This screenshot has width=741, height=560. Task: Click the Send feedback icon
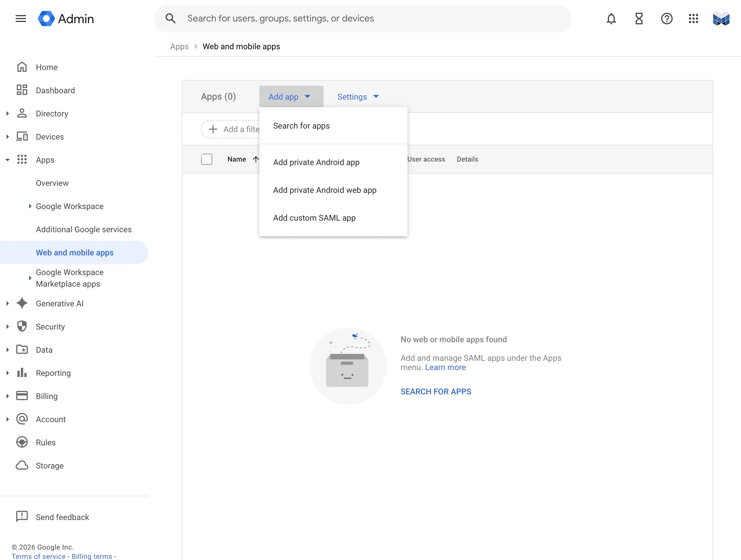point(22,517)
